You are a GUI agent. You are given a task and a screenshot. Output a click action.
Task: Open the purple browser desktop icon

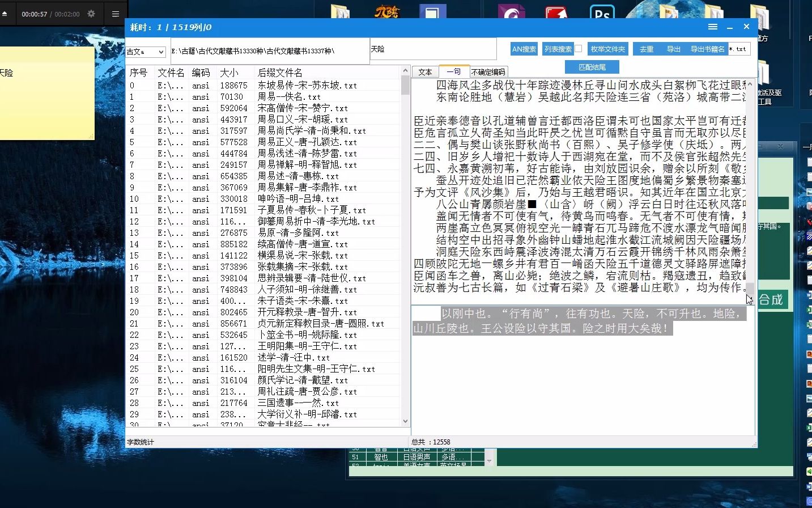click(511, 11)
